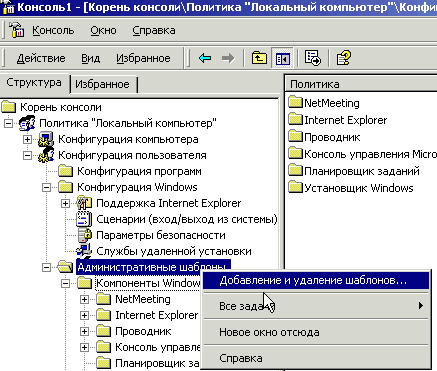Image resolution: width=437 pixels, height=371 pixels.
Task: Click the Конфигурация Windows folder icon
Action: point(66,187)
